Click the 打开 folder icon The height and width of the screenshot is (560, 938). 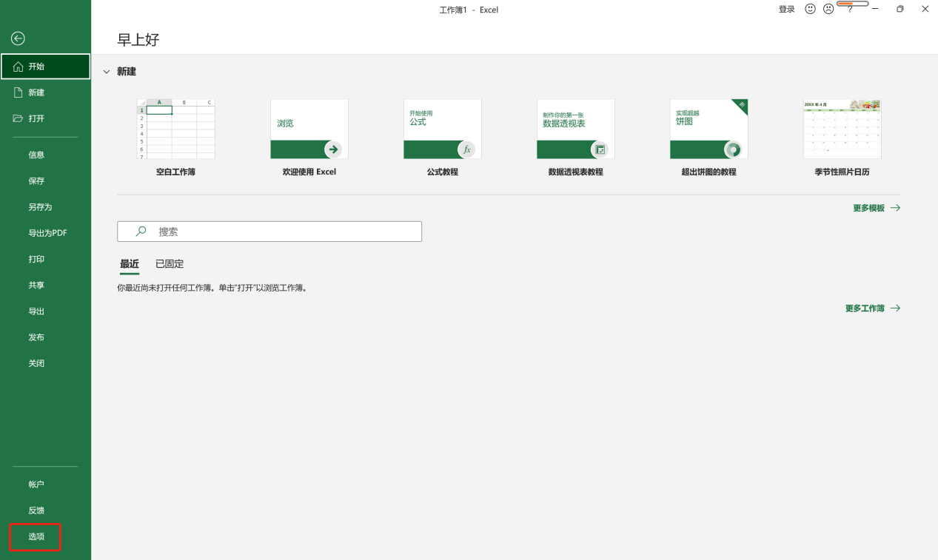point(19,118)
